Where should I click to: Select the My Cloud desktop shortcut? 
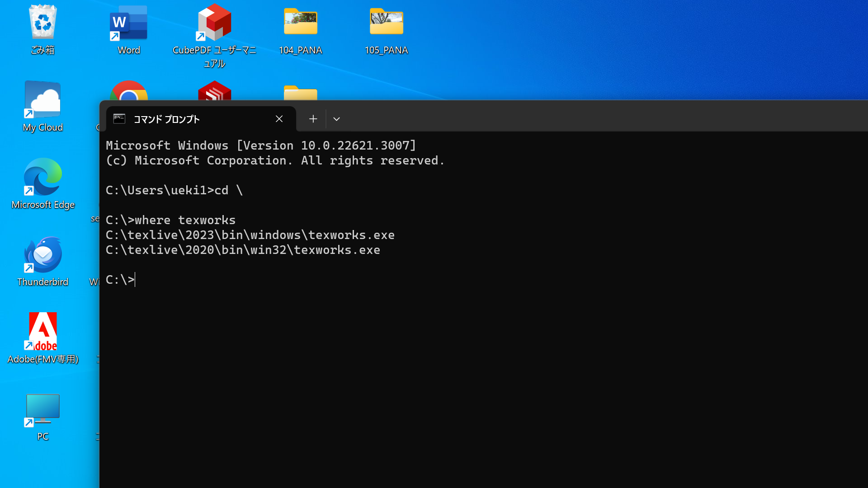[x=43, y=107]
